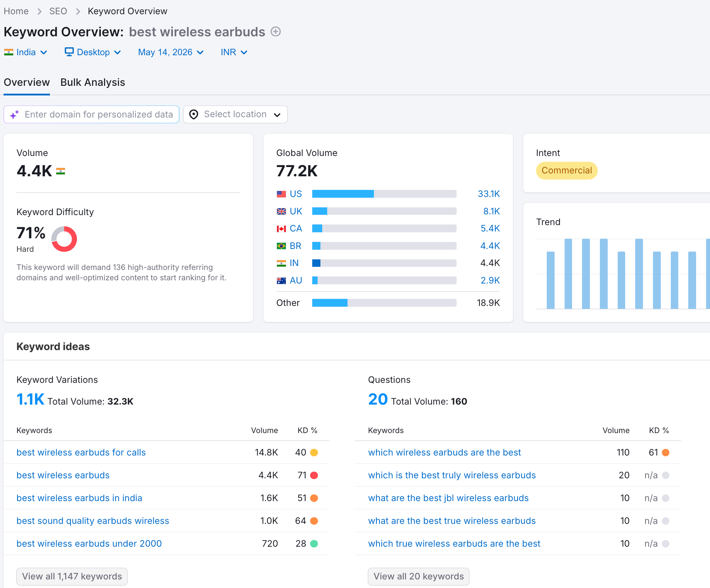Open keyword best wireless earbuds under 2000
The height and width of the screenshot is (588, 710).
pos(89,544)
